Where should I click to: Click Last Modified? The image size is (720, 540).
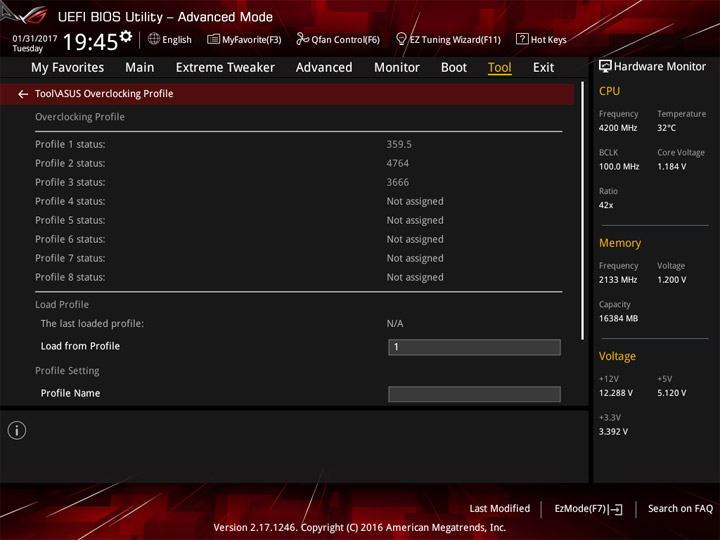[500, 508]
